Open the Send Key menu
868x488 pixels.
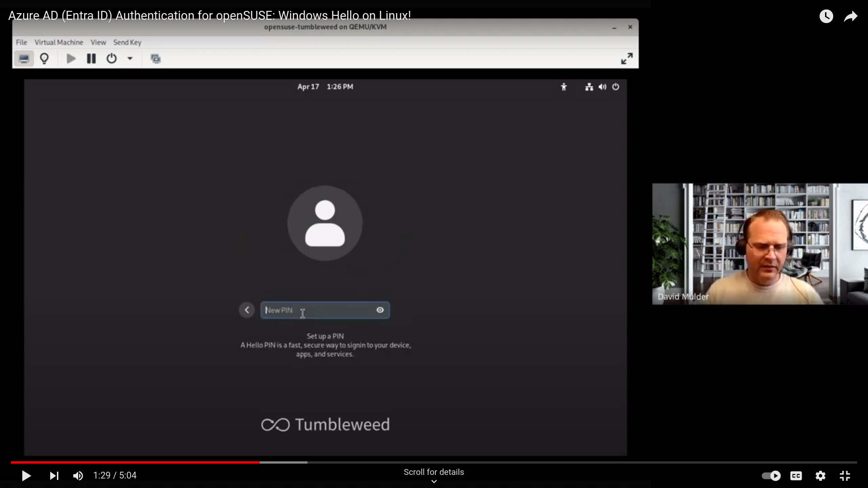tap(127, 42)
